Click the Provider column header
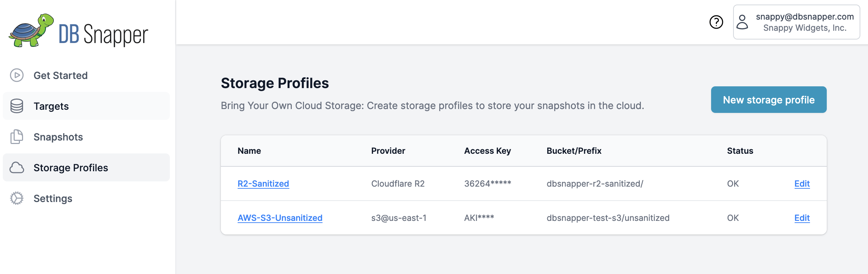Screen dimensions: 868x274 click(x=388, y=151)
